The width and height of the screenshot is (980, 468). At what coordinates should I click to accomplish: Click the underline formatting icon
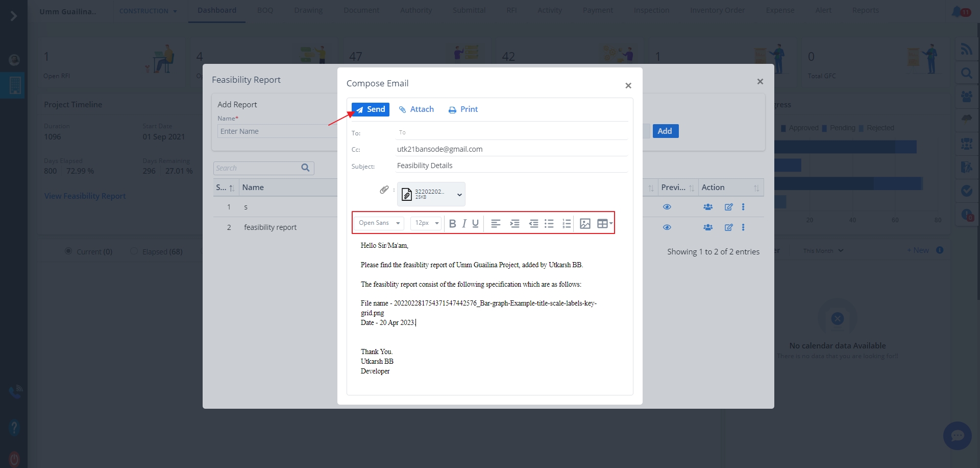476,223
